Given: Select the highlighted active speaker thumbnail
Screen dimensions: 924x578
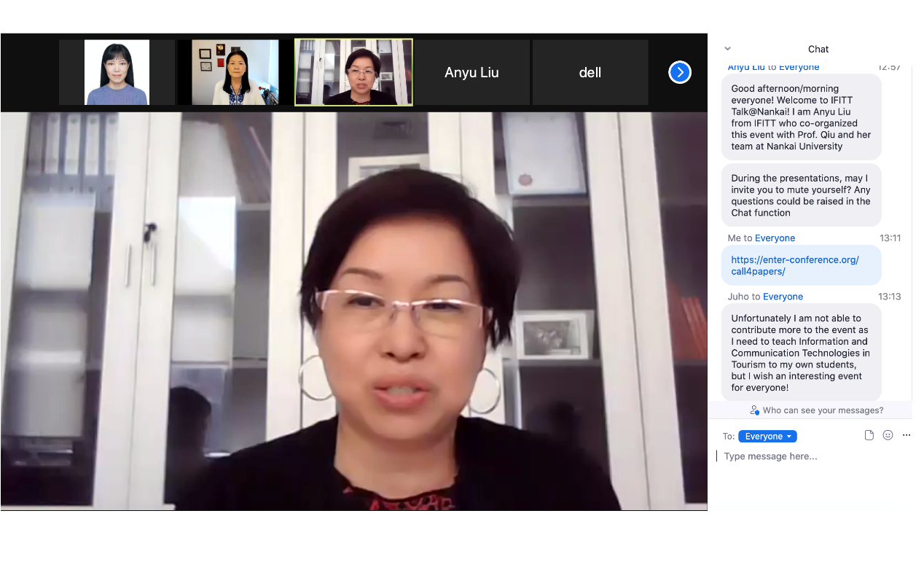Looking at the screenshot, I should tap(353, 72).
